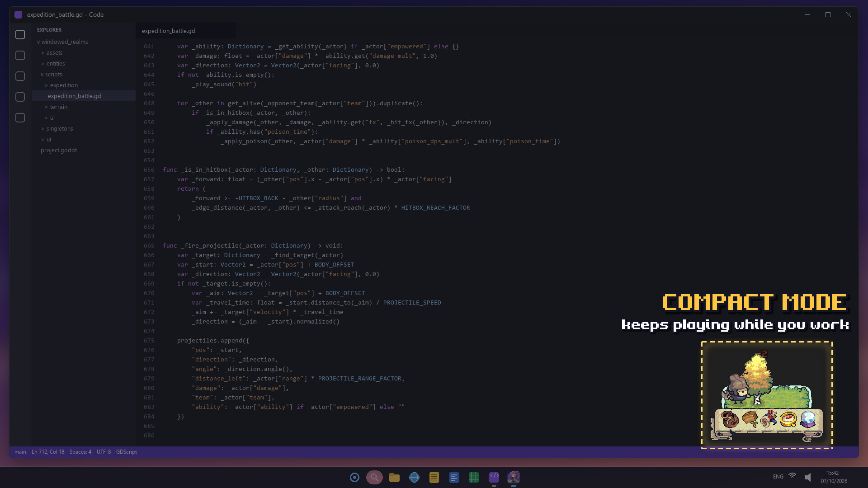Select expedition_battle.gd in the explorer tree
Viewport: 868px width, 488px height.
pyautogui.click(x=84, y=96)
